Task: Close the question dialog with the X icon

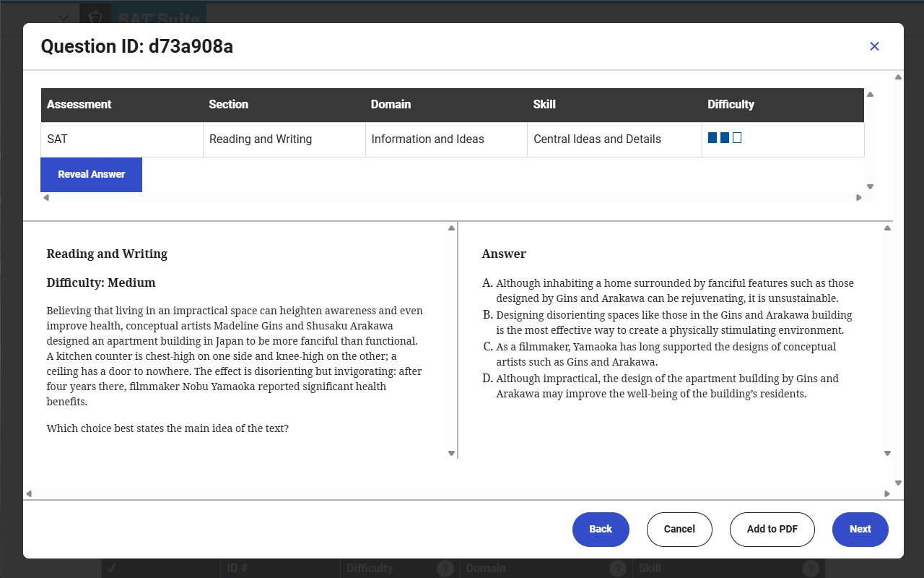Action: point(874,46)
